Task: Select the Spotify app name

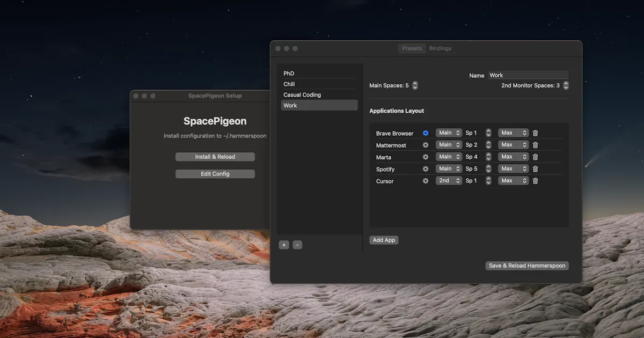Action: click(385, 169)
